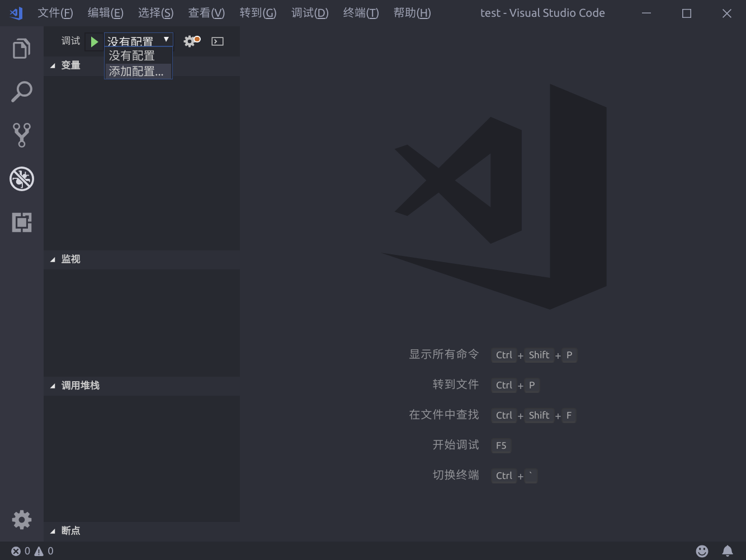Maximize the VS Code window

[x=687, y=13]
